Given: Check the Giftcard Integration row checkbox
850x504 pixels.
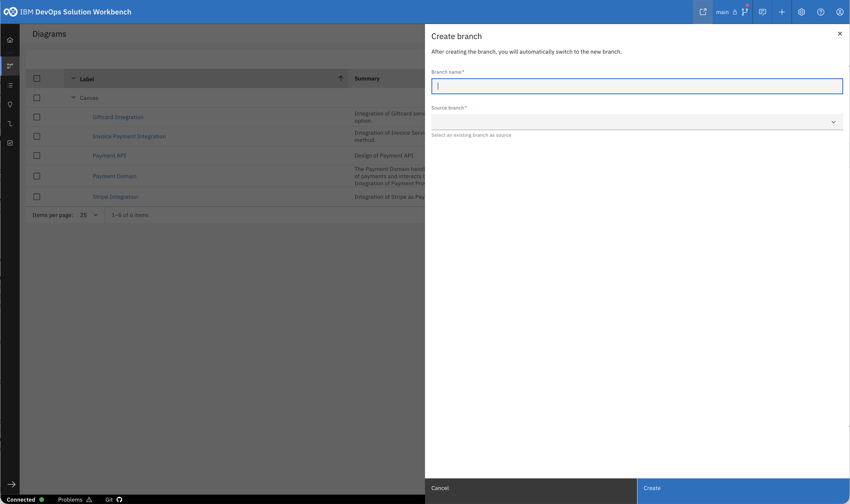Looking at the screenshot, I should (x=37, y=117).
